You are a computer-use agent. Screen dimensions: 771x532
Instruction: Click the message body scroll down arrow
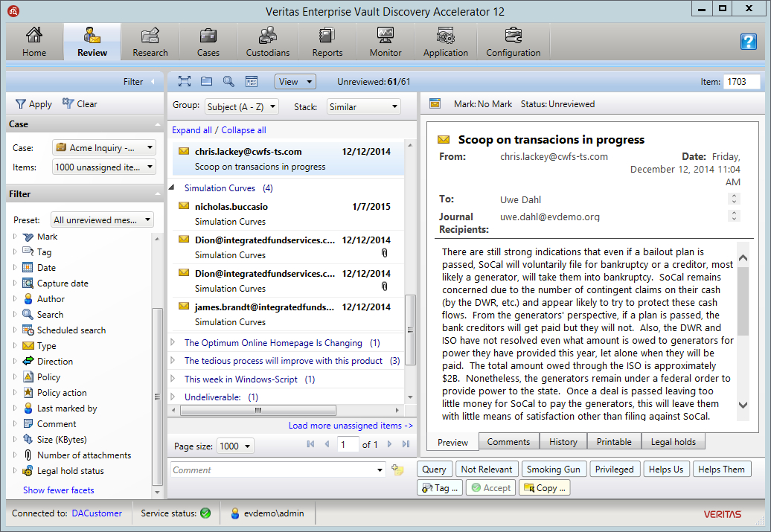click(x=743, y=406)
